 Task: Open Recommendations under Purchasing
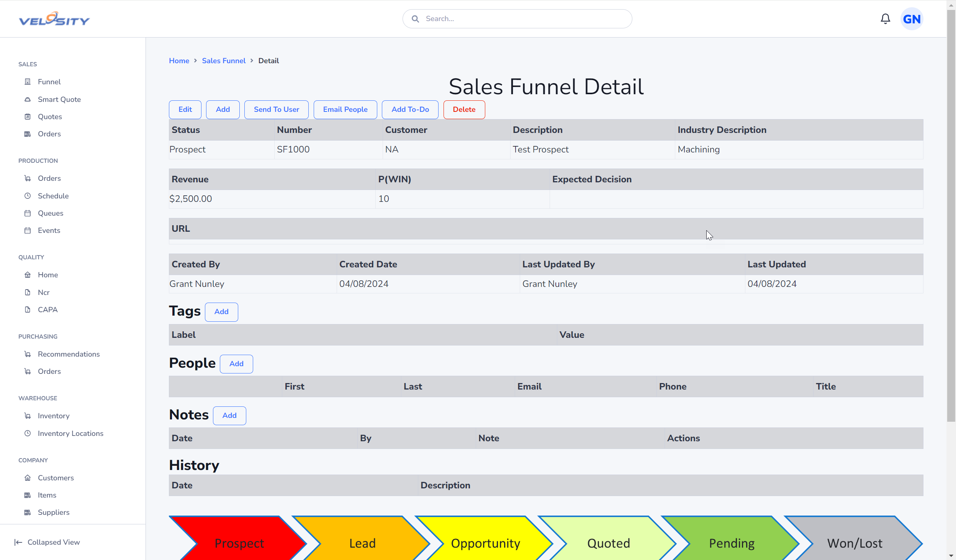coord(69,354)
